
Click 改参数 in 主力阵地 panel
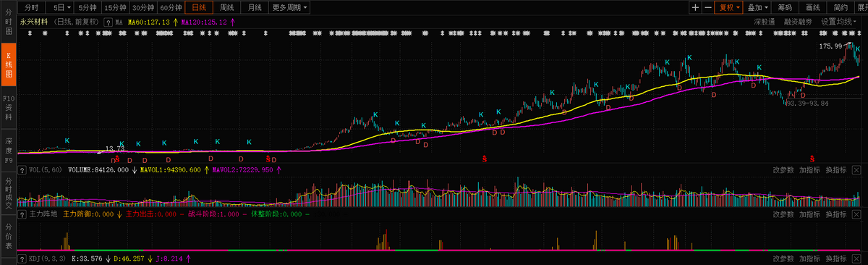pos(783,214)
